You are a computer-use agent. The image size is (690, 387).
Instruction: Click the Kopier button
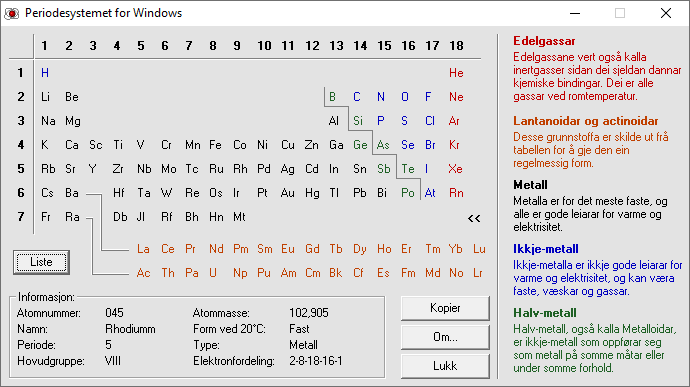[445, 308]
